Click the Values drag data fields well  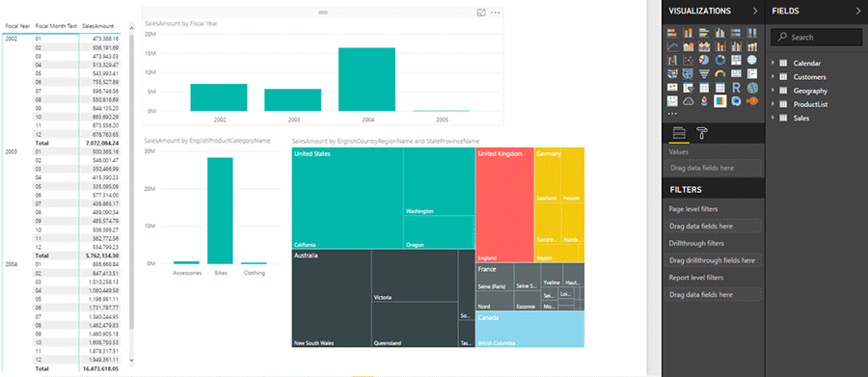(x=712, y=168)
